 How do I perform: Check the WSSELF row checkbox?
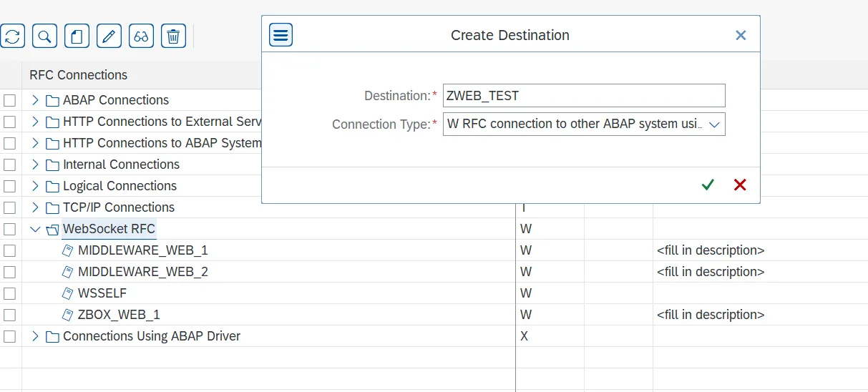pos(9,293)
